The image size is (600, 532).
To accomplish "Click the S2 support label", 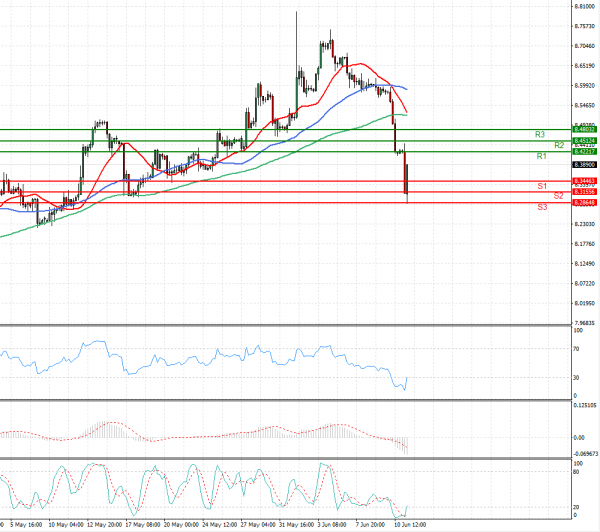I will [x=558, y=196].
